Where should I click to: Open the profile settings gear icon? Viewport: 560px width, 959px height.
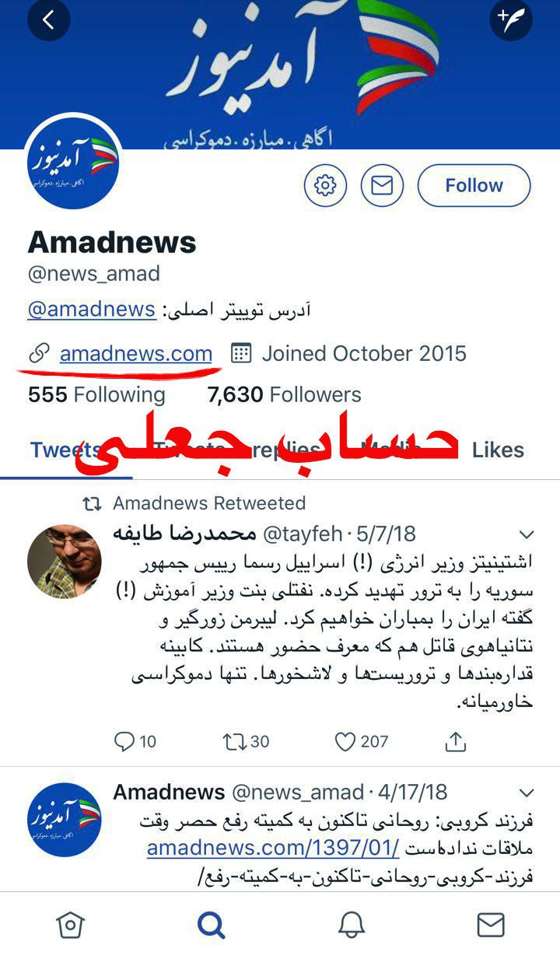325,185
